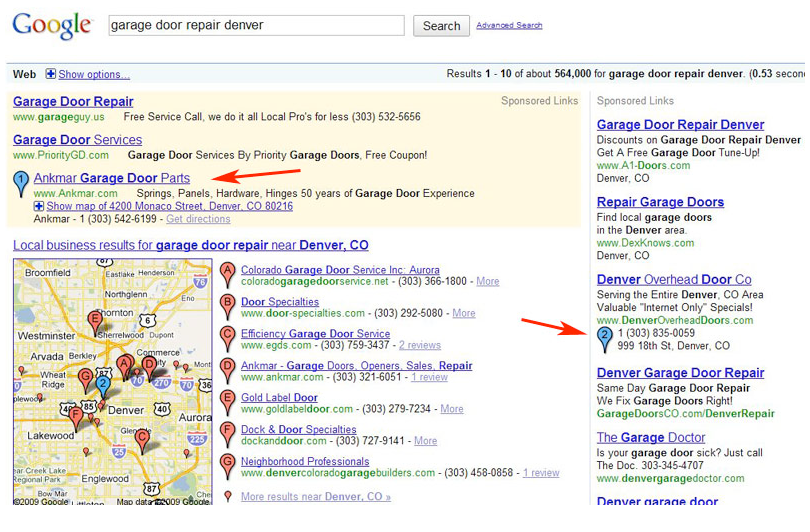Click red marker C beside Efficiency Garage Door Service
810x532 pixels.
pos(227,339)
